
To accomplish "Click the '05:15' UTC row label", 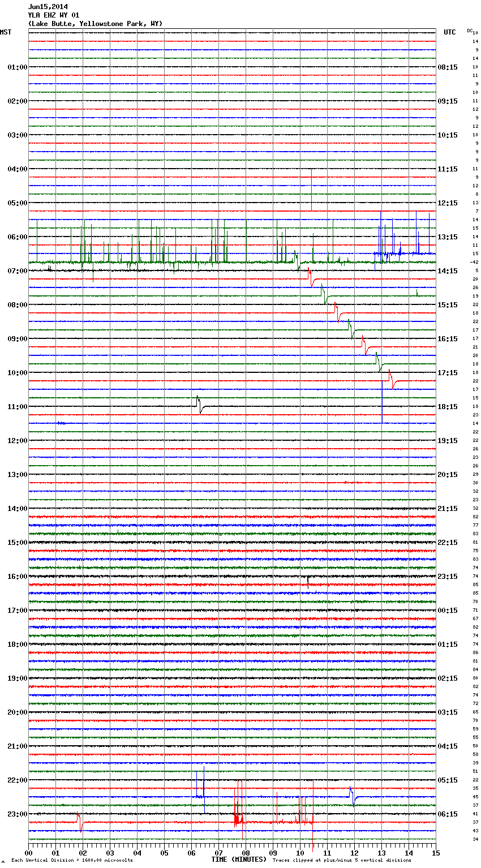I will (448, 780).
